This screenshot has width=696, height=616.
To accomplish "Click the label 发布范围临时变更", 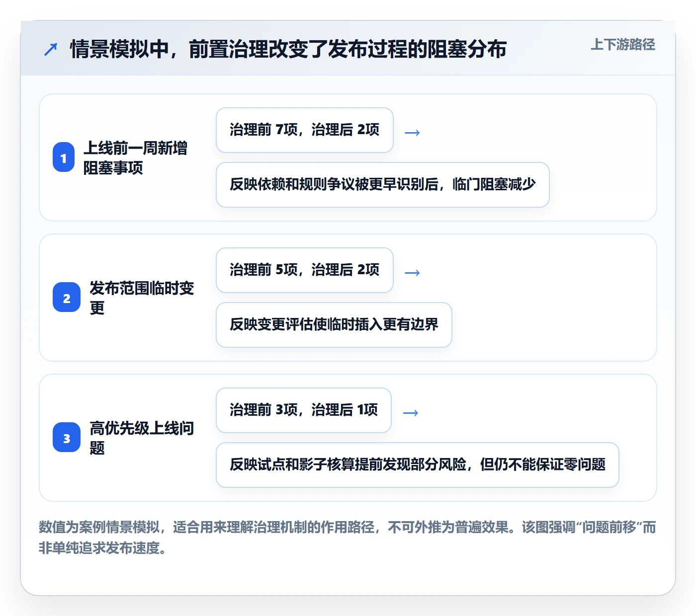I will [142, 298].
